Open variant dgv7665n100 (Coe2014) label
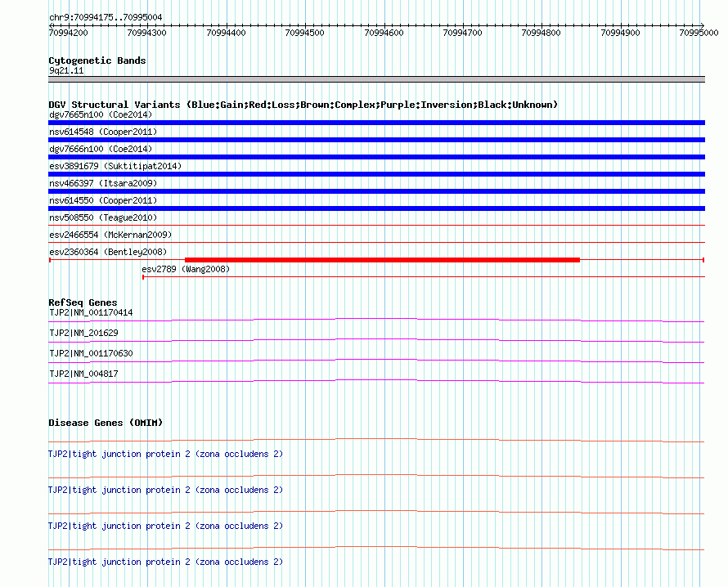Screen dimensions: 728x587 pyautogui.click(x=101, y=114)
